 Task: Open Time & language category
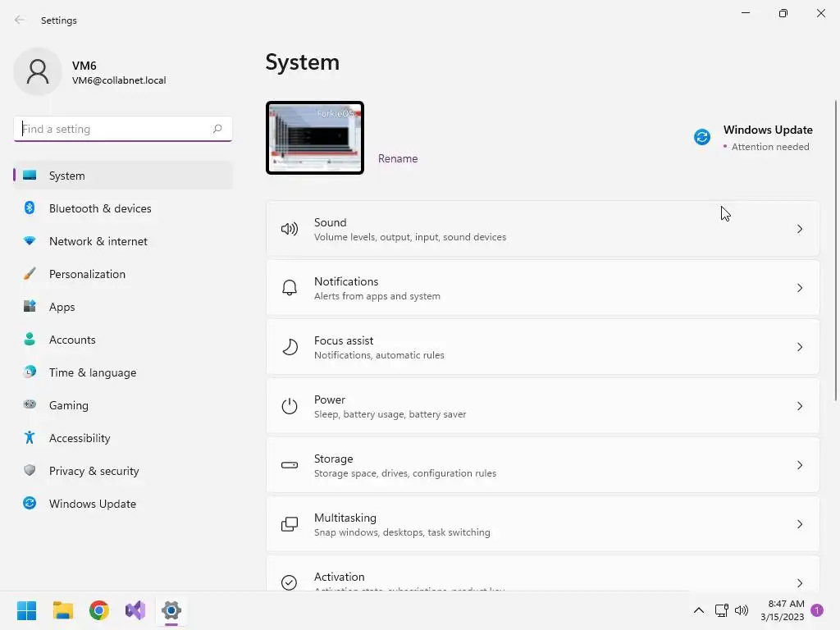coord(123,372)
